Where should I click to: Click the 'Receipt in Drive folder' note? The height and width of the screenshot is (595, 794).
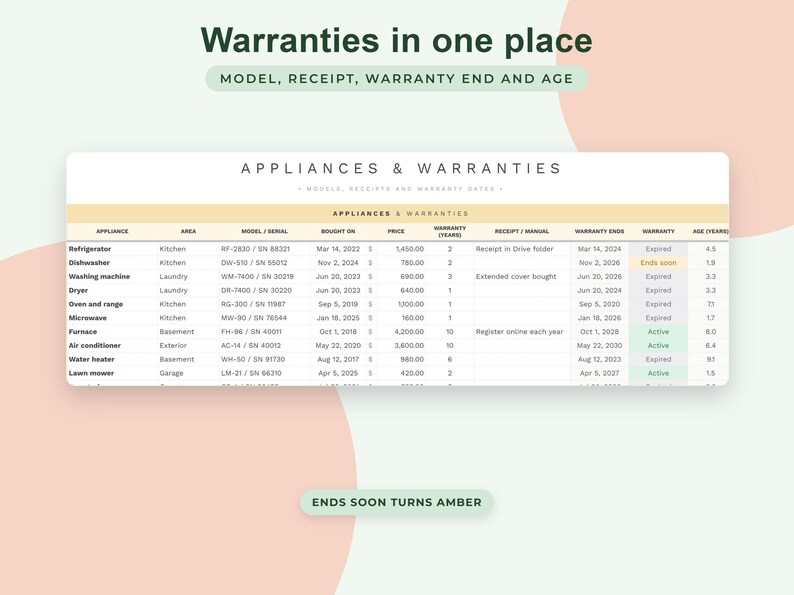(x=514, y=249)
